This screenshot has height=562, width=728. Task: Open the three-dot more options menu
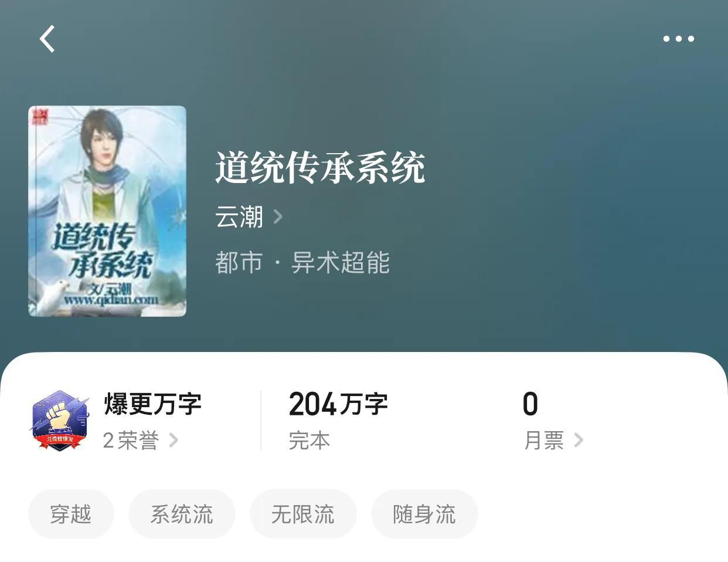678,39
